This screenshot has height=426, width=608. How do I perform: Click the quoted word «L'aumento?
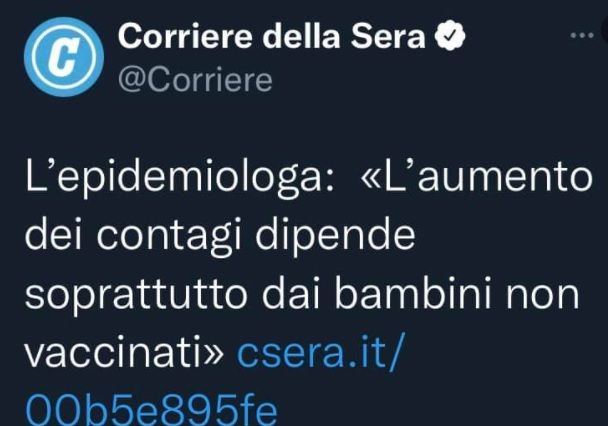point(477,177)
